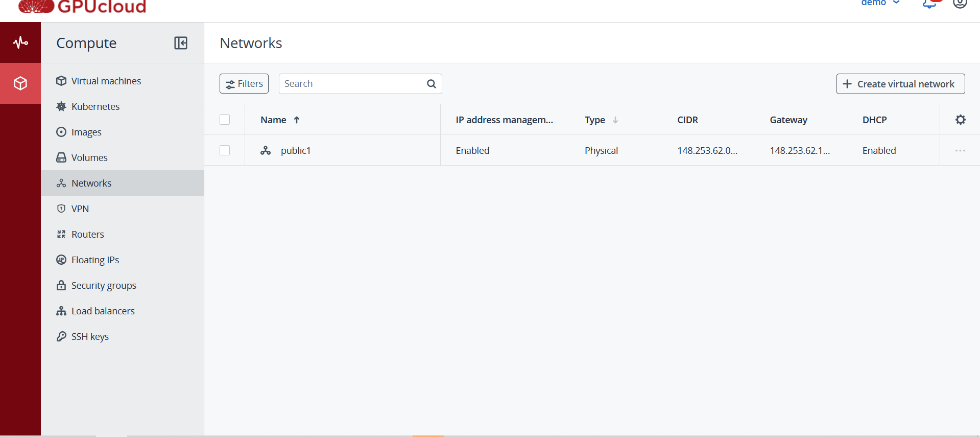Screen dimensions: 980x437
Task: Open the public1 network link
Action: tap(296, 150)
